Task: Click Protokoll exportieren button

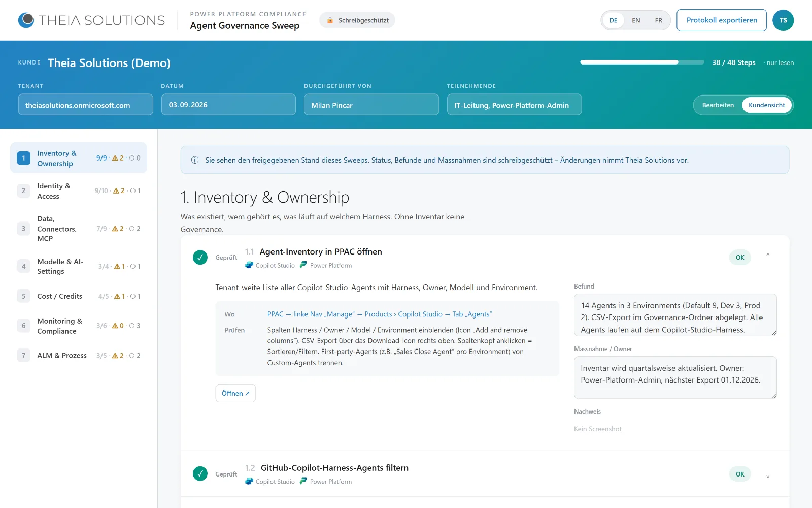Action: 721,20
